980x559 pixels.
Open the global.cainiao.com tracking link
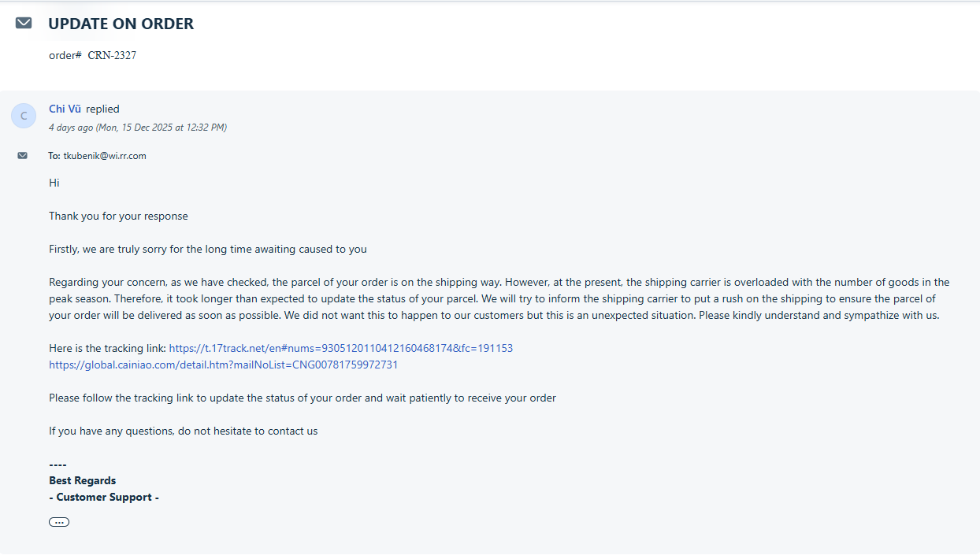[x=224, y=365]
